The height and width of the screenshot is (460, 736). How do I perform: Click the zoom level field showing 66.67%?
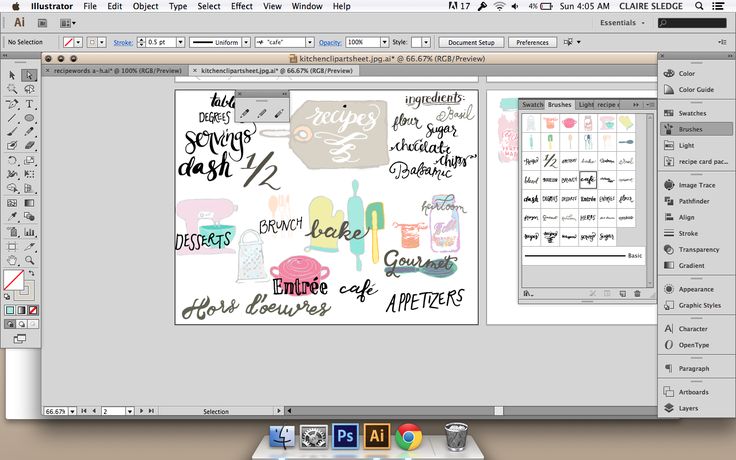click(56, 411)
